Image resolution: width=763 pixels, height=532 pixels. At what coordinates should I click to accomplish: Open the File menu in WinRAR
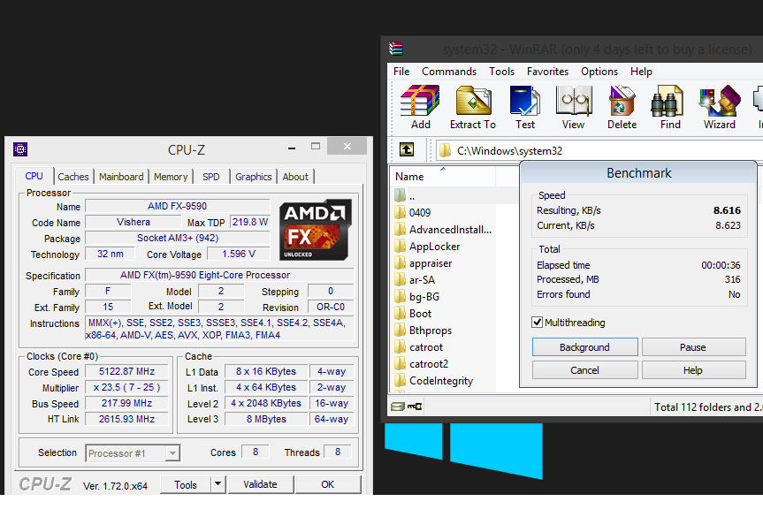coord(401,72)
